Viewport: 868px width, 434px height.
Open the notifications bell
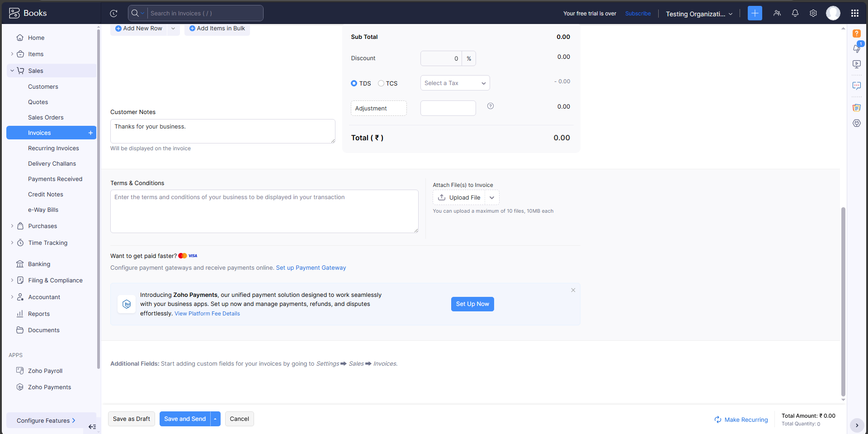coord(795,13)
